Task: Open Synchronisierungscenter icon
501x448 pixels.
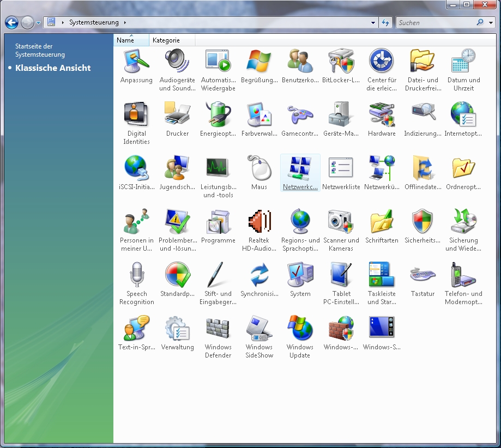Action: 259,274
